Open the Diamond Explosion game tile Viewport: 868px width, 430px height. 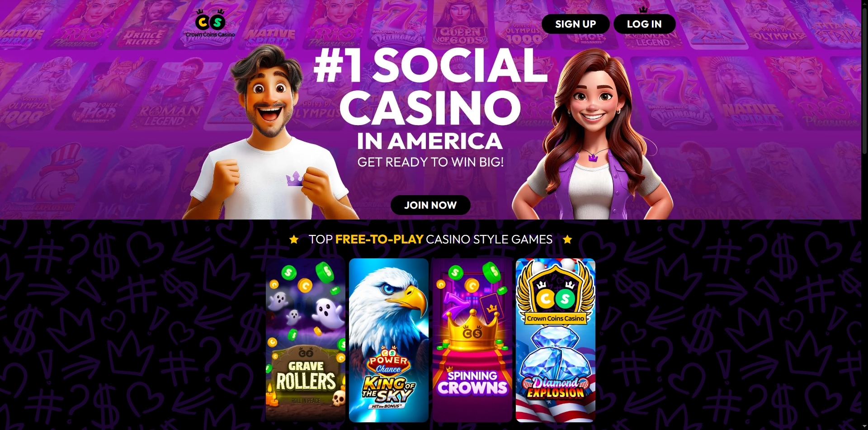(x=556, y=340)
